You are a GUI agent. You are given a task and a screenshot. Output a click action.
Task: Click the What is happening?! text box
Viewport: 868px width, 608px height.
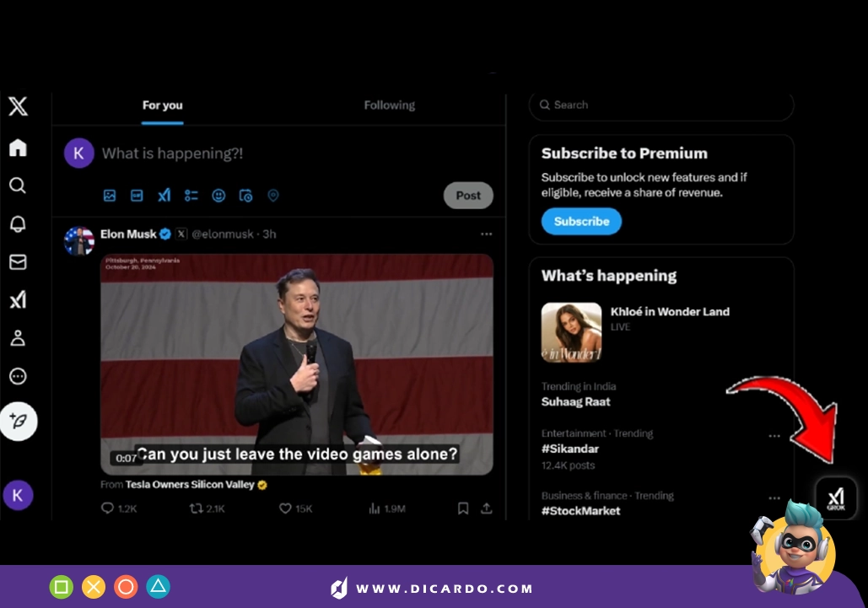click(172, 153)
